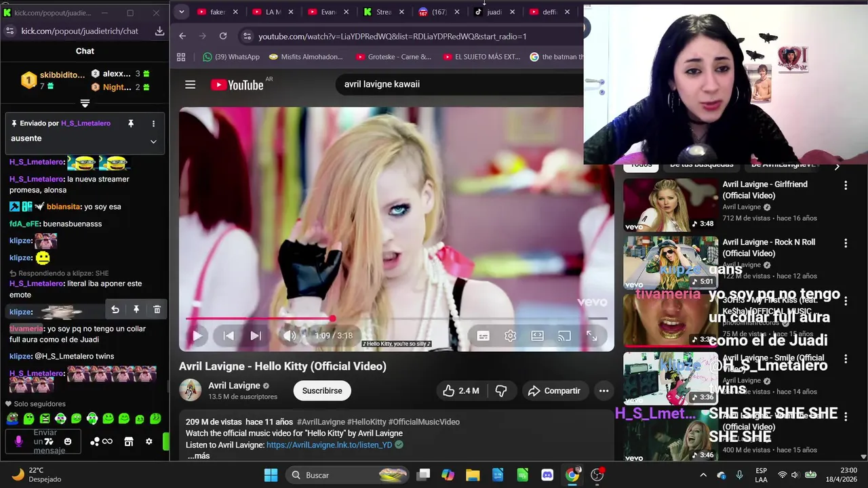The image size is (868, 488).
Task: Switch to the 'LA M' YouTube tab
Action: (272, 12)
